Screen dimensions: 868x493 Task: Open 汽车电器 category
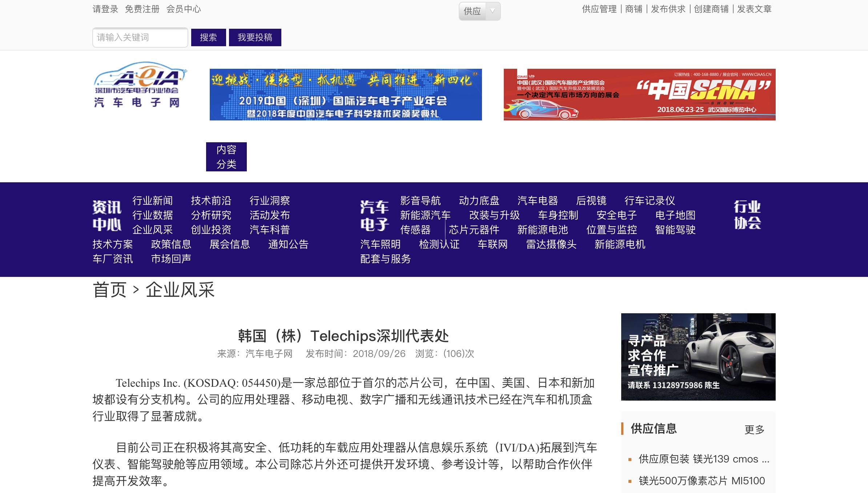(x=538, y=200)
